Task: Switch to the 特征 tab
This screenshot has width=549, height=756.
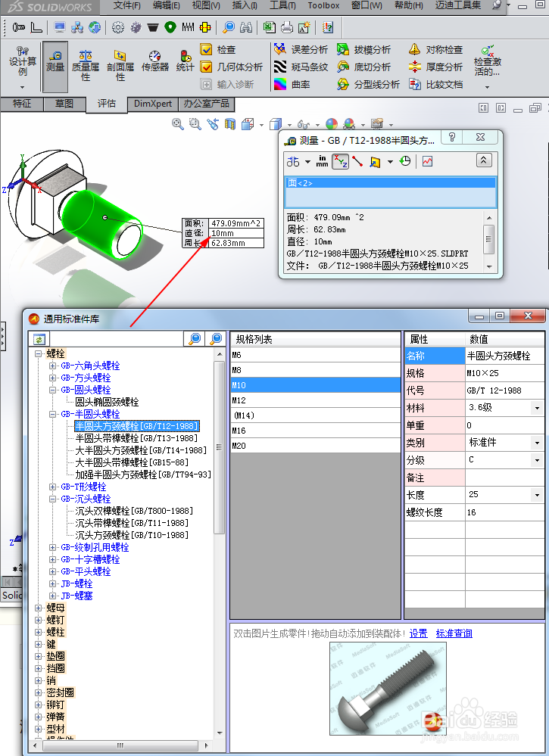Action: pyautogui.click(x=22, y=104)
